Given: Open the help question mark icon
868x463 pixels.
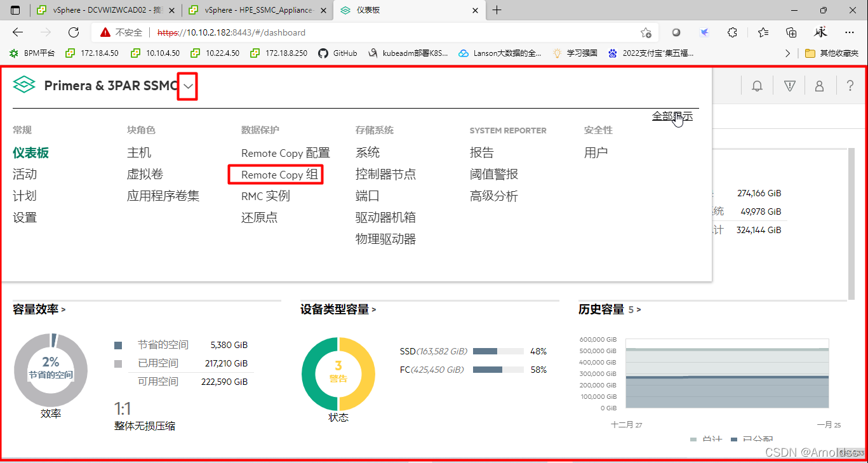Looking at the screenshot, I should (x=850, y=86).
